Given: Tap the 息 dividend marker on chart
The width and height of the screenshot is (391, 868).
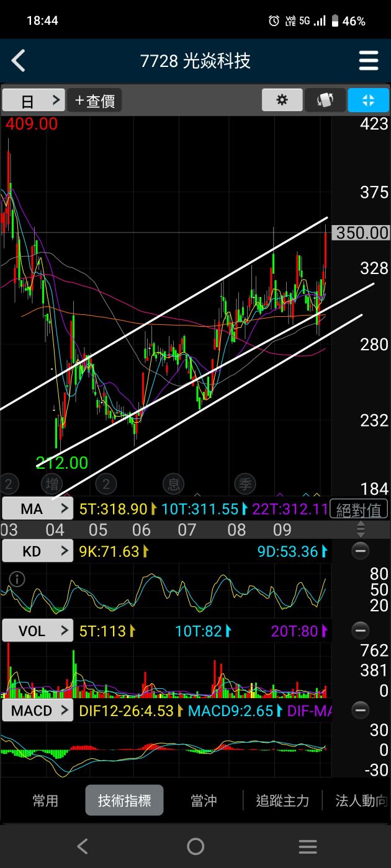Looking at the screenshot, I should click(x=174, y=484).
